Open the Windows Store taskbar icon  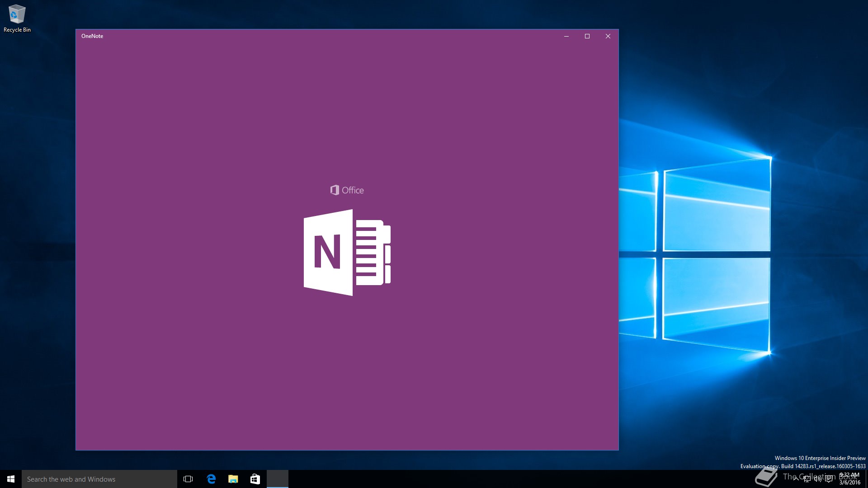[x=255, y=479]
